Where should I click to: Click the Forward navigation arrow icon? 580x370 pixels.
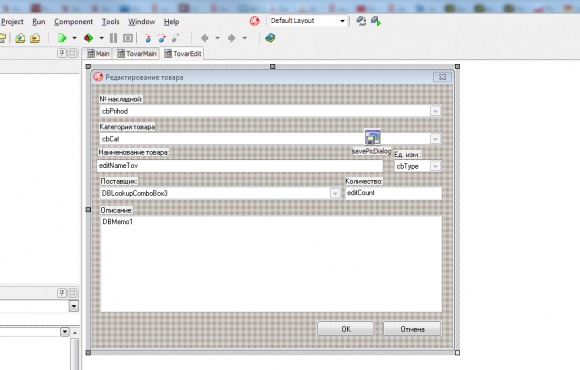point(232,38)
